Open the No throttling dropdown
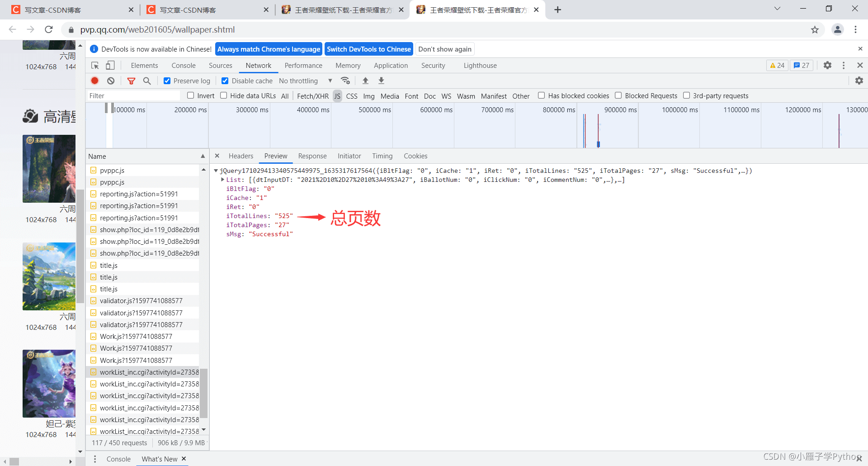The width and height of the screenshot is (868, 466). (x=305, y=81)
